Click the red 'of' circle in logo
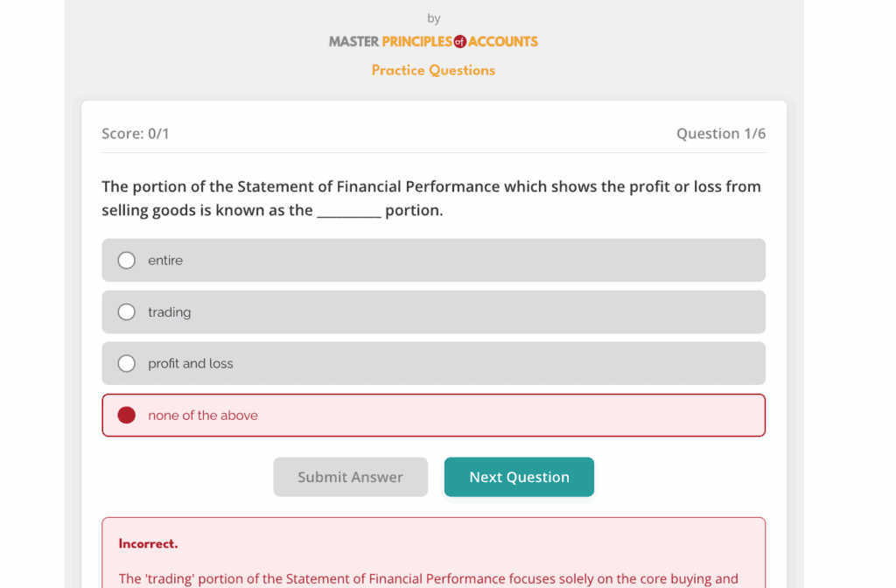 [x=460, y=41]
